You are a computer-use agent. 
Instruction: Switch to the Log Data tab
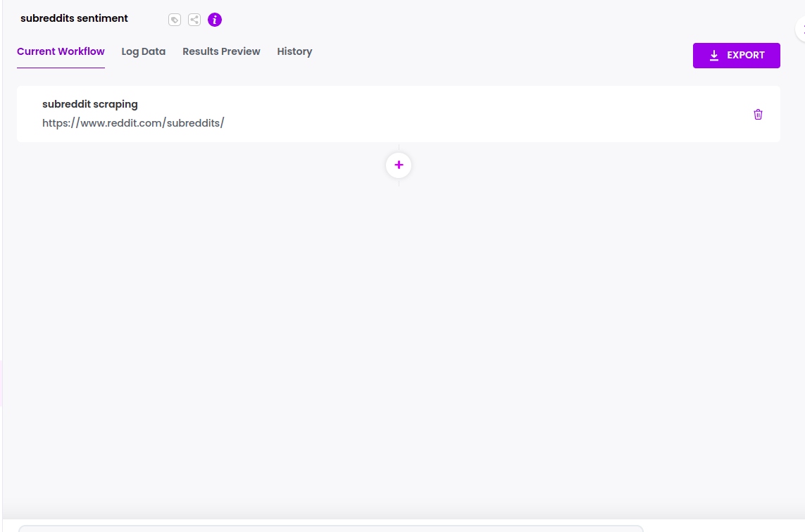pos(143,51)
